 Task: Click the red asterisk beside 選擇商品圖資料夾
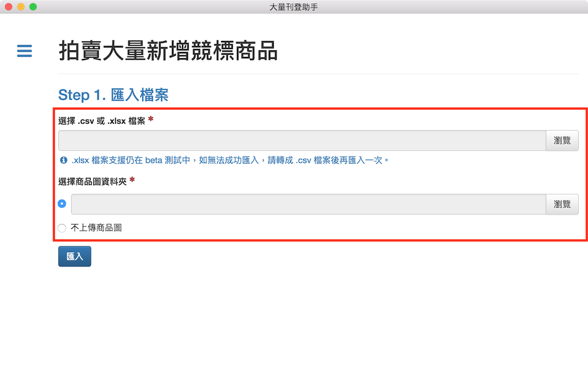[x=132, y=180]
